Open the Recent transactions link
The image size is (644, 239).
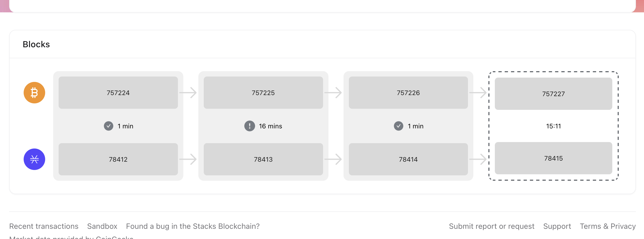pyautogui.click(x=44, y=226)
